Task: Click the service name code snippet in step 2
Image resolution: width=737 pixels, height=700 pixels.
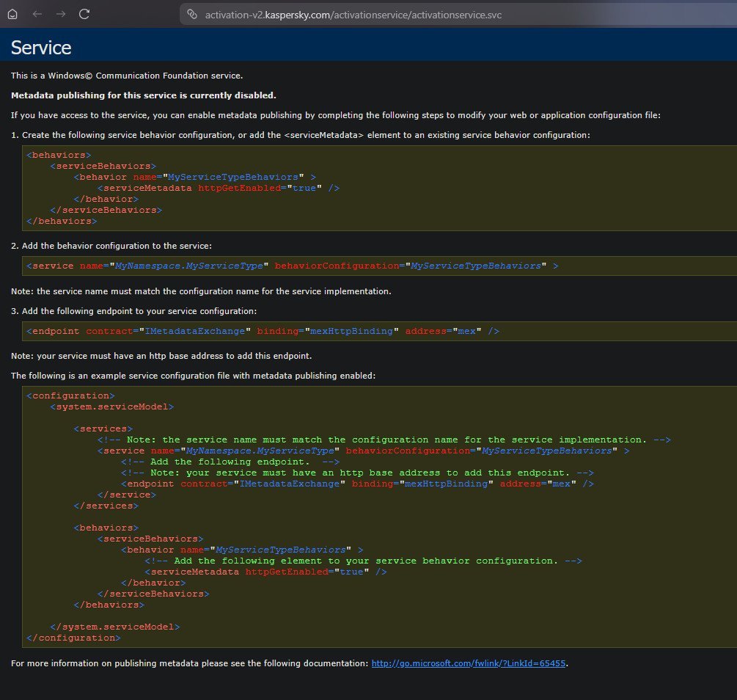Action: click(292, 266)
